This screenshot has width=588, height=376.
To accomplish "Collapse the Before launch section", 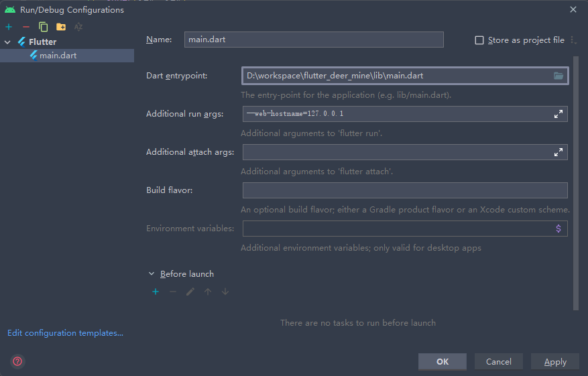I will [152, 274].
